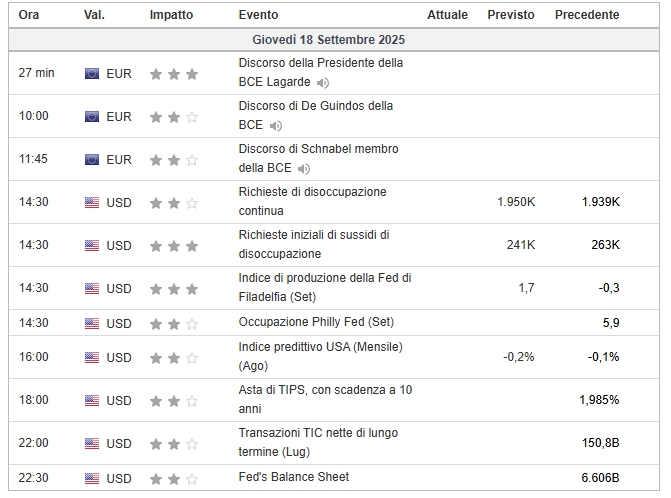Click the EUR flag for Lagarde speech row

(92, 73)
